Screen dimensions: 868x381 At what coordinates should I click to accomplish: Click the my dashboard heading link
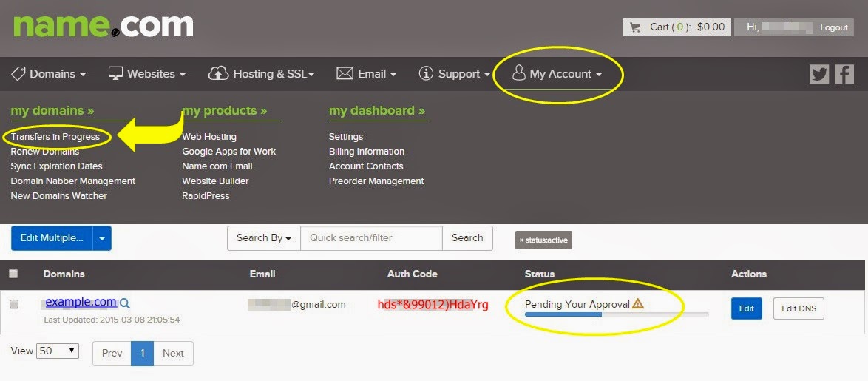[x=377, y=111]
